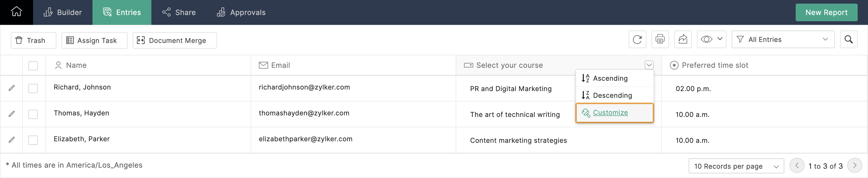This screenshot has width=868, height=178.
Task: Choose Ascending sort option
Action: pyautogui.click(x=610, y=78)
